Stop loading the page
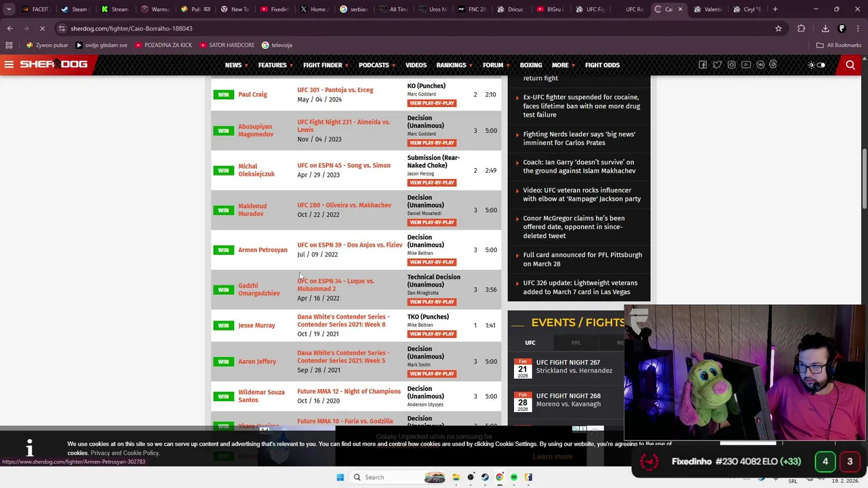Image resolution: width=868 pixels, height=488 pixels. coord(42,28)
